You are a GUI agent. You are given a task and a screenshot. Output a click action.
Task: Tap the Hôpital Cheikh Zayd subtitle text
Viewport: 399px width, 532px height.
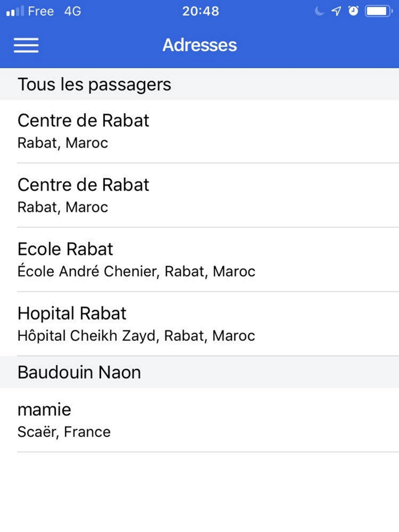pyautogui.click(x=136, y=336)
